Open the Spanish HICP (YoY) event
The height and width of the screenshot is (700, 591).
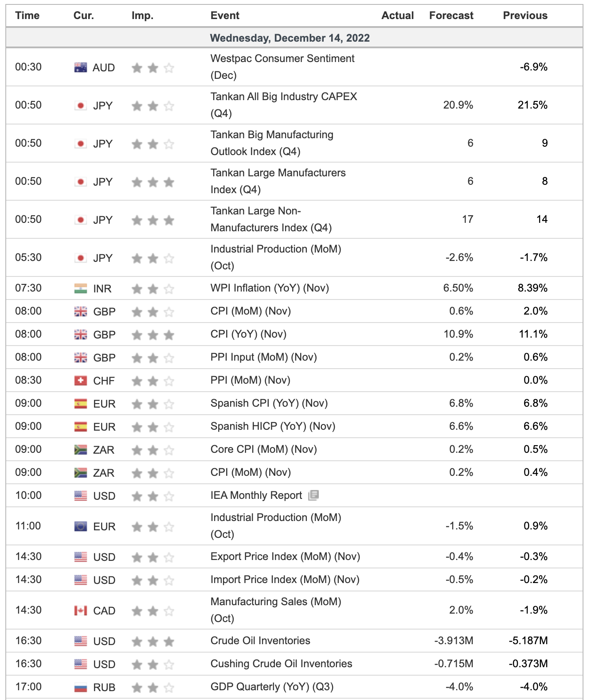(273, 426)
